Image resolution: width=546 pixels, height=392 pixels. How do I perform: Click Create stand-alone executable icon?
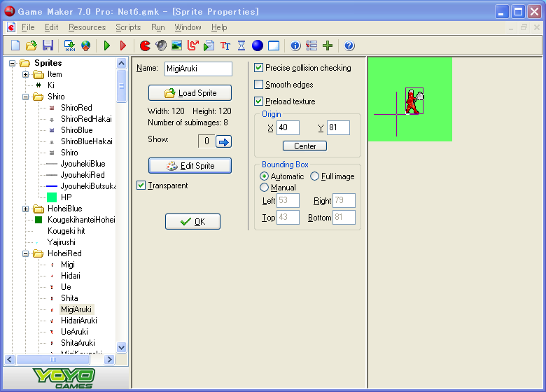tap(69, 45)
